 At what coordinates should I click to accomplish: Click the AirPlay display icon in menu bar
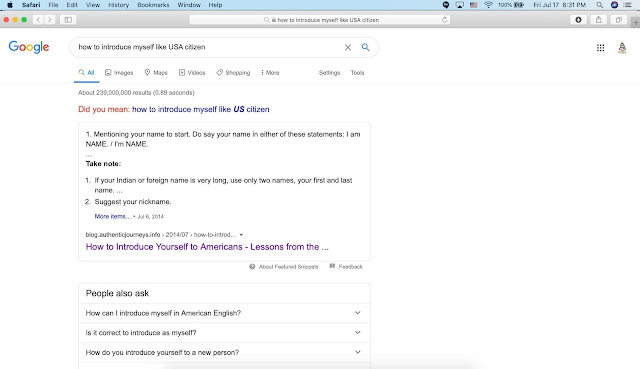click(x=460, y=5)
